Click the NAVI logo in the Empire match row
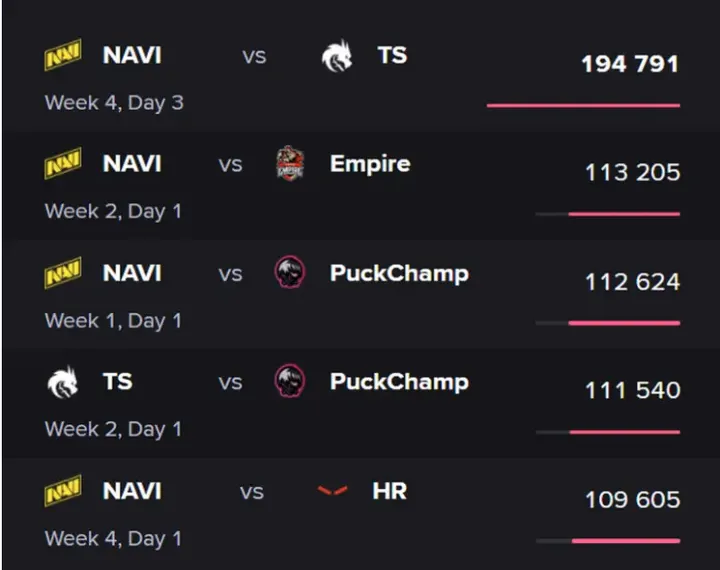Image resolution: width=720 pixels, height=570 pixels. coord(63,163)
